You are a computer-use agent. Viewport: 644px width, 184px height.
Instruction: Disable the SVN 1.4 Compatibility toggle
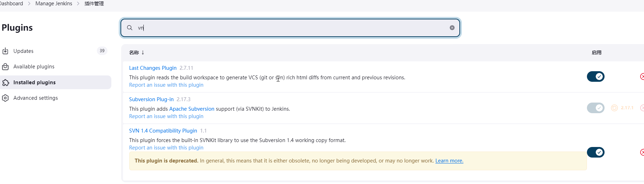(595, 152)
